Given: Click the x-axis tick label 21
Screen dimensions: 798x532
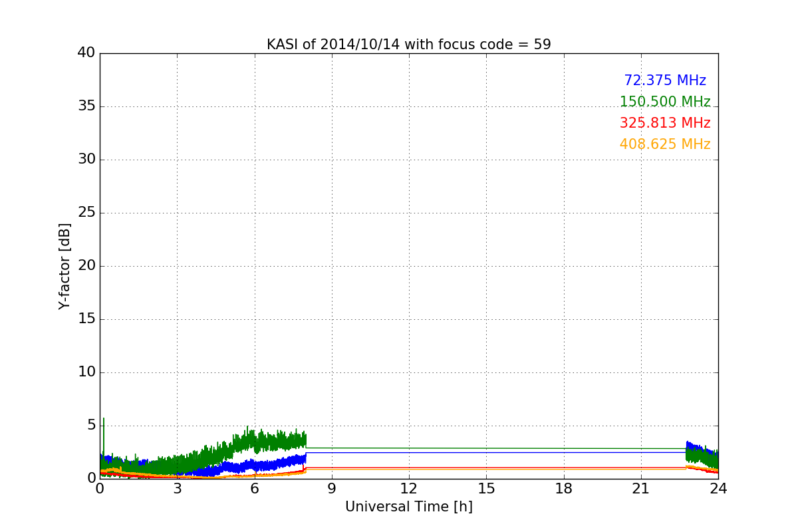Looking at the screenshot, I should coord(641,488).
